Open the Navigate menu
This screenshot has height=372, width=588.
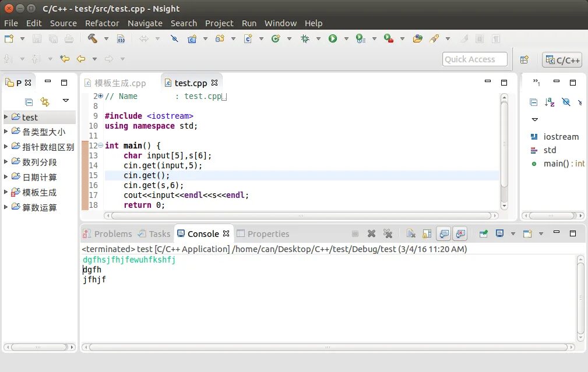(145, 23)
